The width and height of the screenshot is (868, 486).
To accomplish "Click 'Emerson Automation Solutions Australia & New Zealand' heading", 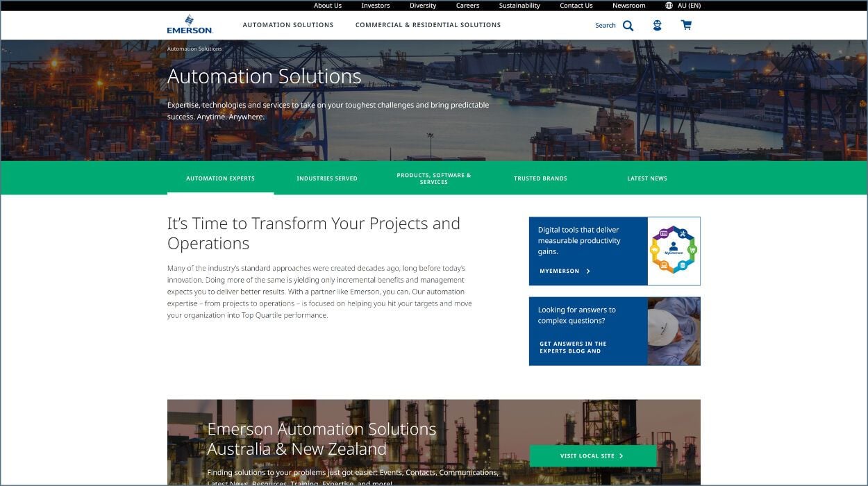I will (x=322, y=439).
